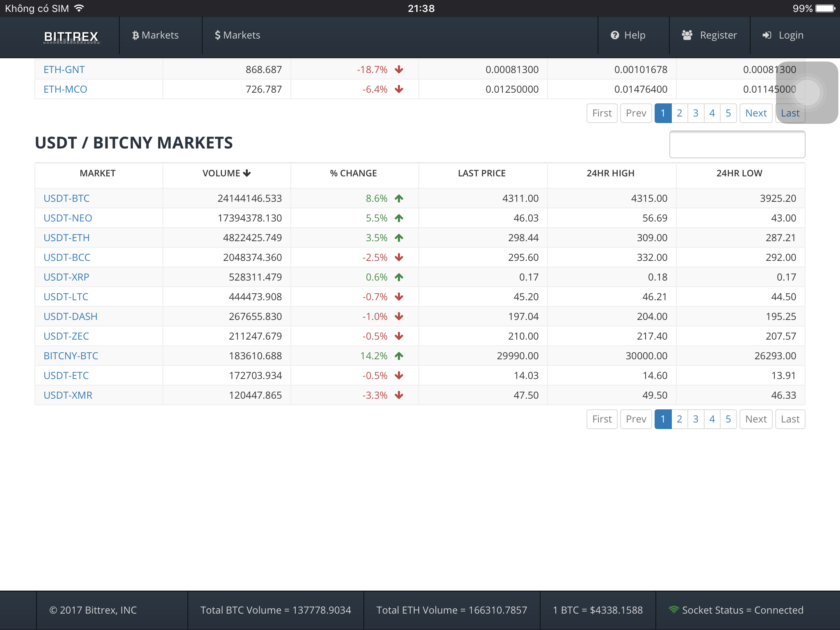Go to page 4 in ETH markets pagination
The width and height of the screenshot is (840, 630).
tap(712, 113)
